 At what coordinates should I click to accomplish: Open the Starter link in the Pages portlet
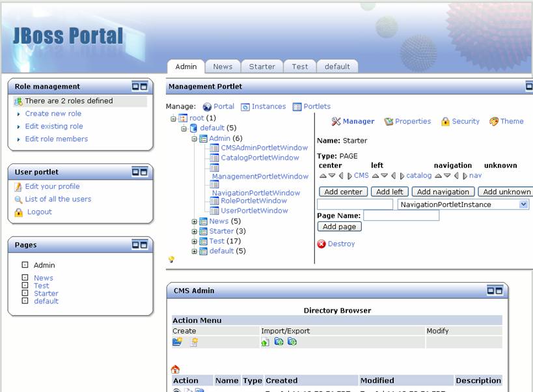pyautogui.click(x=46, y=294)
